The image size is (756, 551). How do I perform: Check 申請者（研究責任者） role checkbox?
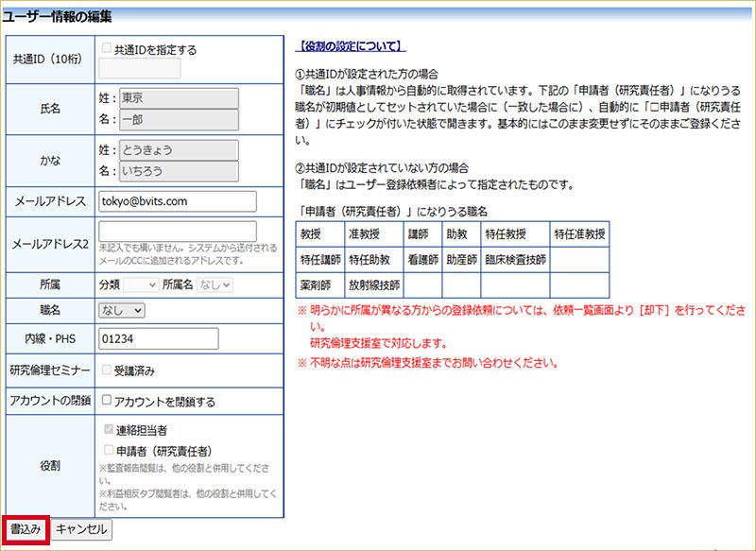109,450
